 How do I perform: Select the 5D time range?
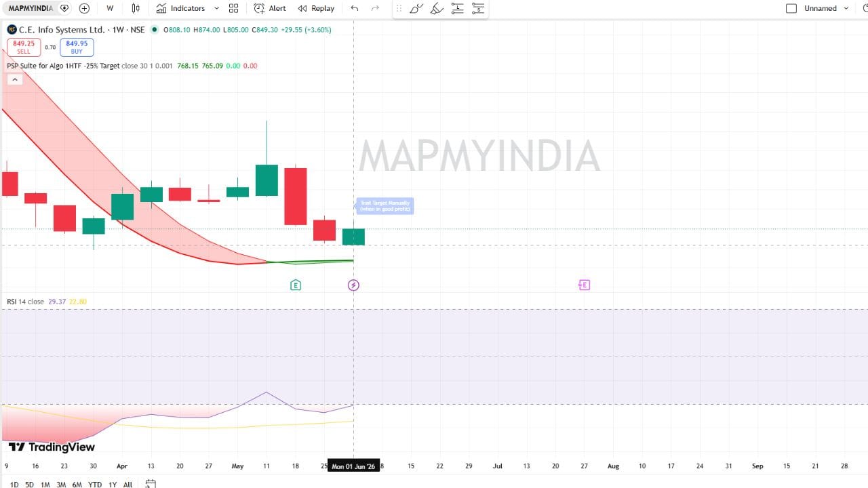(30, 485)
